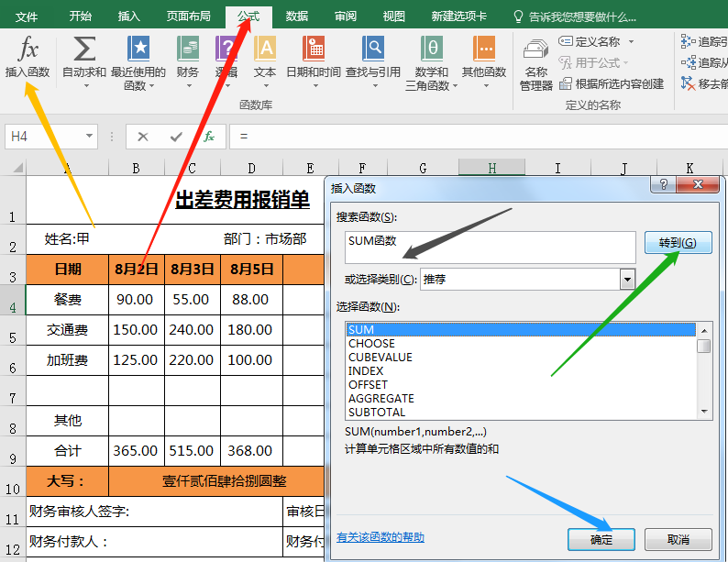Click the fx icon in formula bar
This screenshot has width=728, height=562.
[209, 137]
